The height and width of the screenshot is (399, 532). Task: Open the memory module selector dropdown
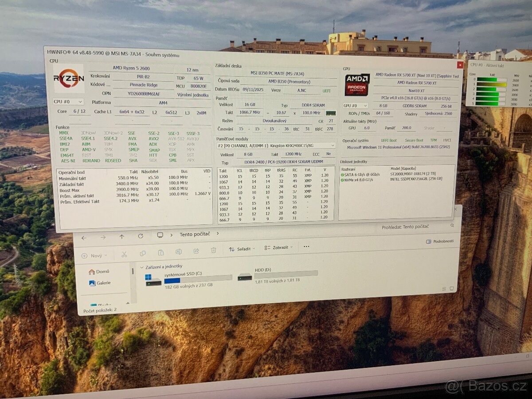point(276,145)
